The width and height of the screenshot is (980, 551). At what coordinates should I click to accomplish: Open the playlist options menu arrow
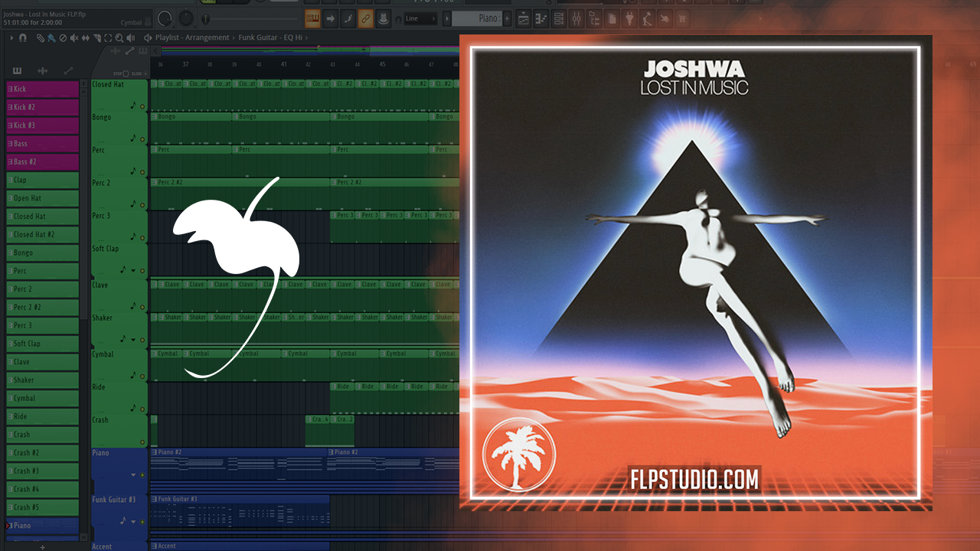[11, 37]
